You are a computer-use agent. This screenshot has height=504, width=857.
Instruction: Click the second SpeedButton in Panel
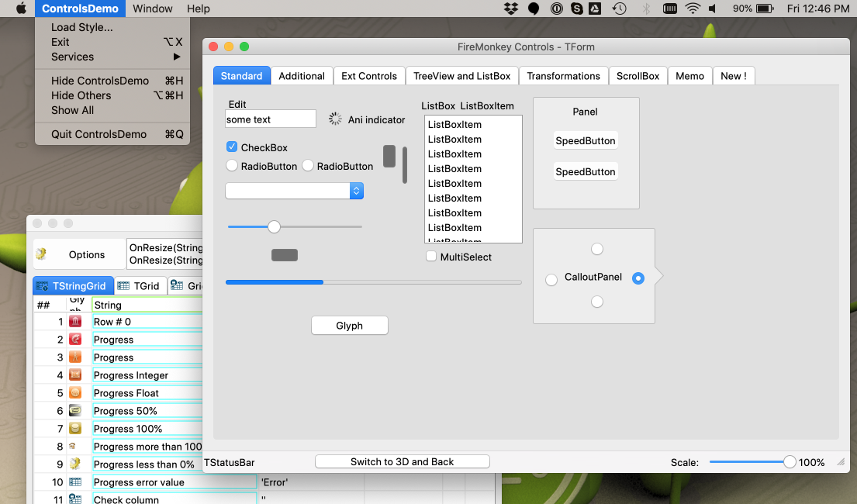[x=586, y=171]
